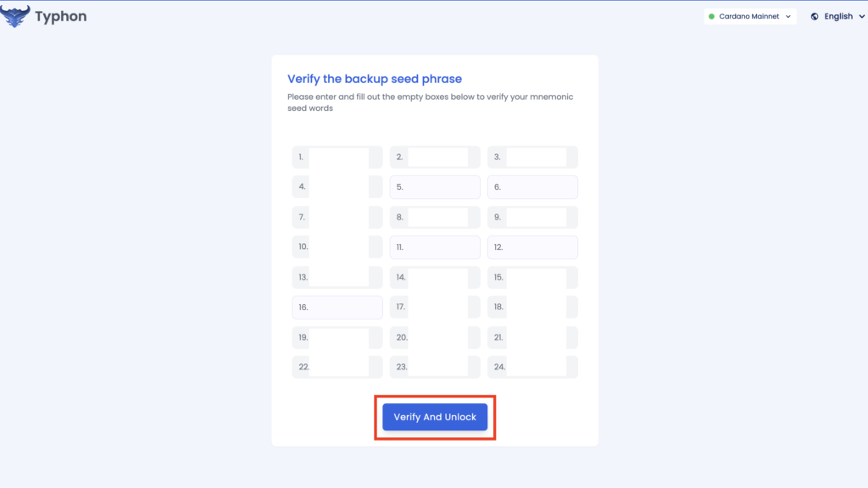Focus the seed word 6 input box

click(532, 187)
